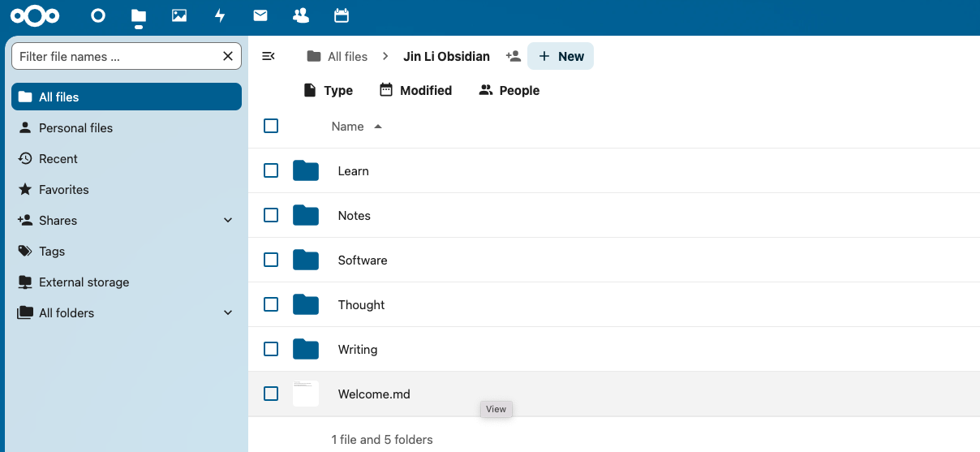Open the Recent files view

[x=127, y=158]
